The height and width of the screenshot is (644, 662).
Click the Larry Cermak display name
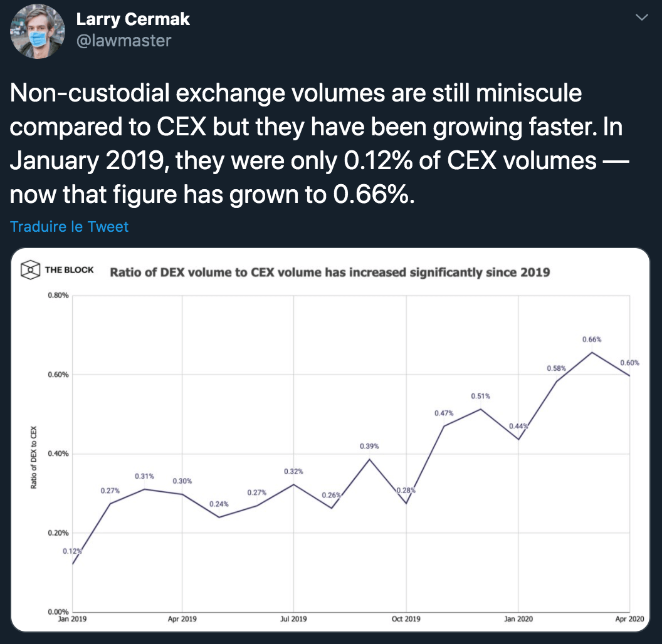[133, 19]
